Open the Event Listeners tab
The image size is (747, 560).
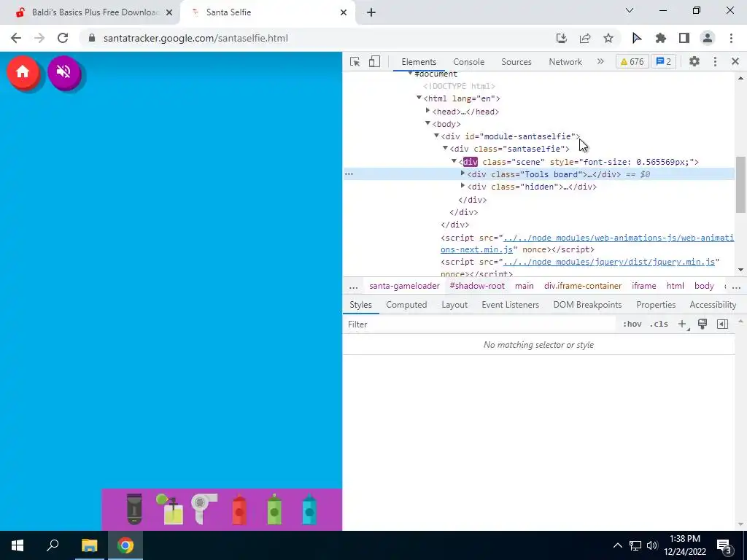coord(510,305)
